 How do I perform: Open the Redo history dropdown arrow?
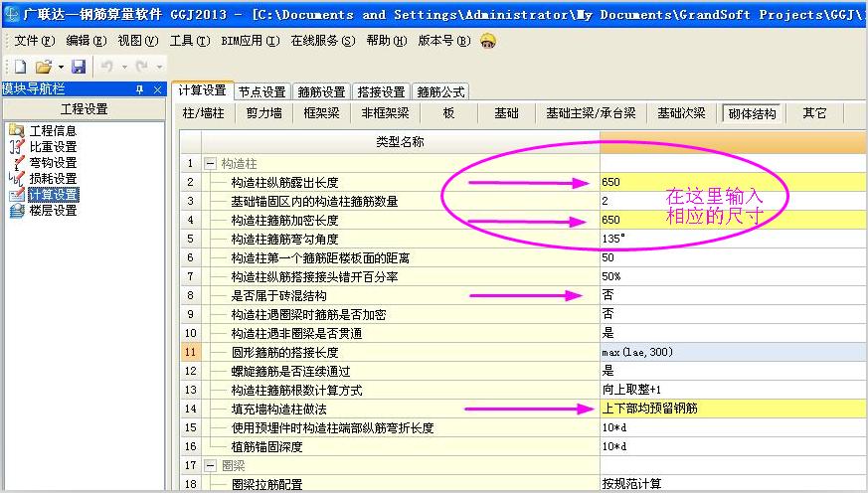[159, 67]
